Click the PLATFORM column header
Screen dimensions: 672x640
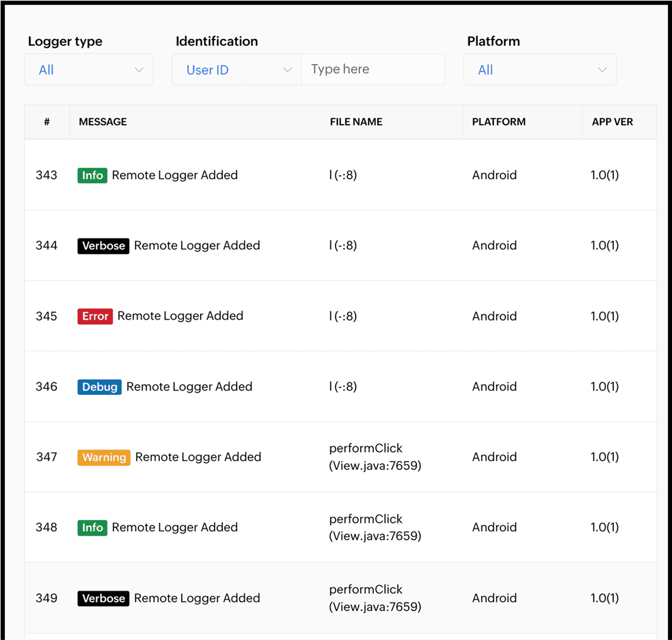coord(498,122)
